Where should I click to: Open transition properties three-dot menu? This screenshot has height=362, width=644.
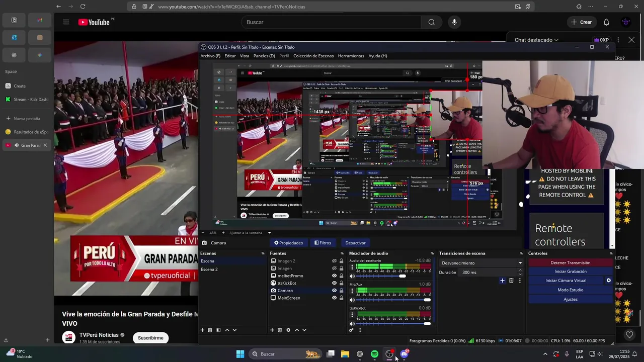pos(520,281)
